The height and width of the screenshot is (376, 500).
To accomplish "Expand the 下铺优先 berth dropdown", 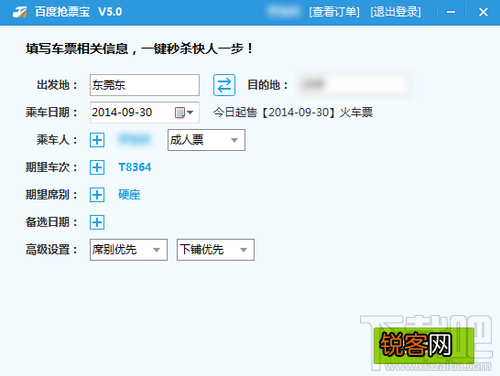I will click(x=216, y=250).
